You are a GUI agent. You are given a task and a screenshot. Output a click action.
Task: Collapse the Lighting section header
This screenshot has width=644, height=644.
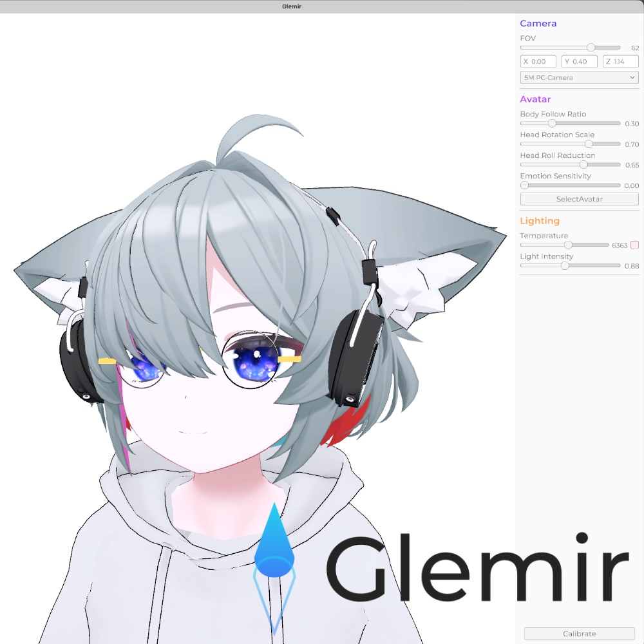tap(540, 220)
